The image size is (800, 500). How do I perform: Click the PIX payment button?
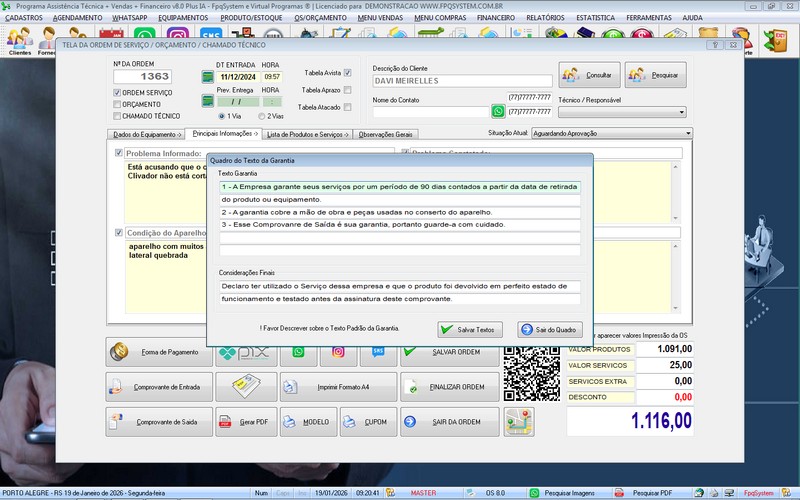[246, 353]
